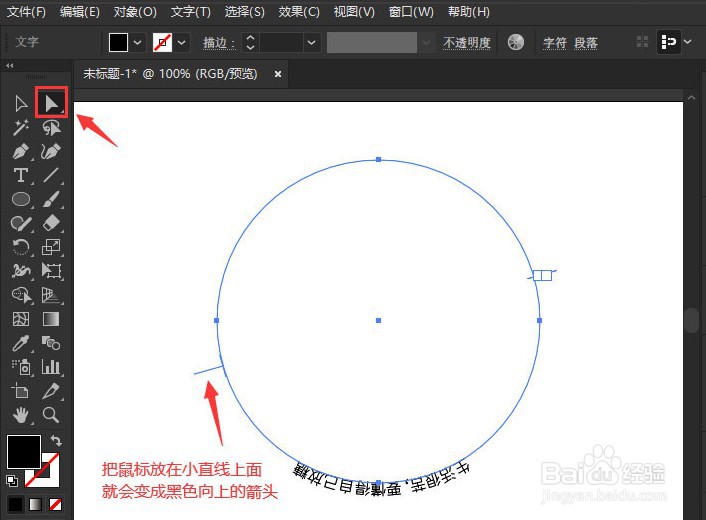Select the Zoom tool
706x520 pixels.
(x=51, y=415)
